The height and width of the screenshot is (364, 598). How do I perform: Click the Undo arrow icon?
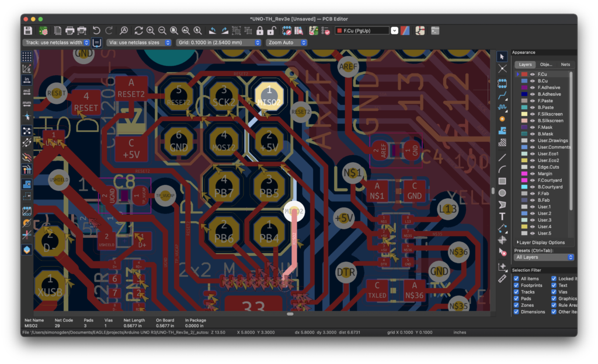[96, 31]
